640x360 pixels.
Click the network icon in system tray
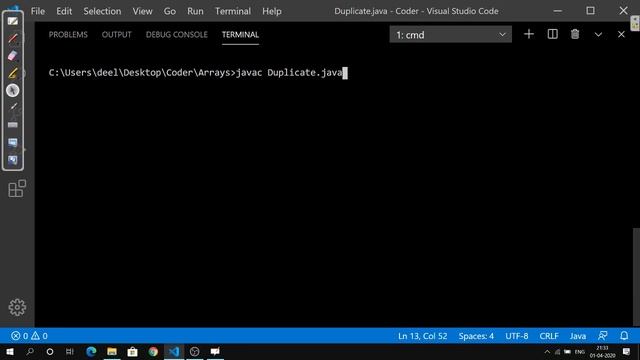[x=558, y=351]
